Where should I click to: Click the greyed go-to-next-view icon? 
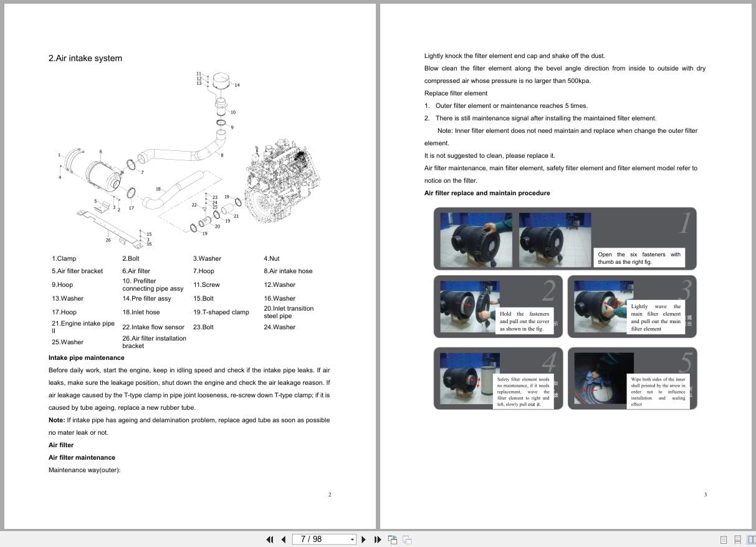click(407, 540)
